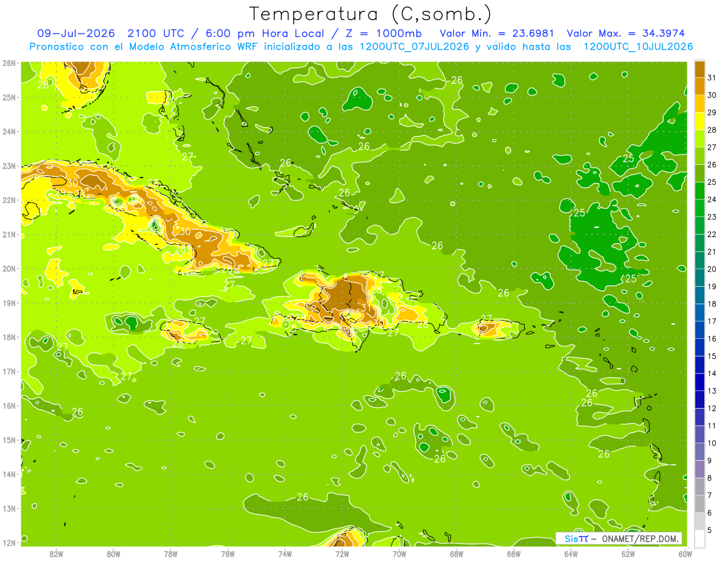Screen dimensions: 728x562
Task: Click the initialization time '1200UTC_07JUL2026'
Action: [415, 47]
